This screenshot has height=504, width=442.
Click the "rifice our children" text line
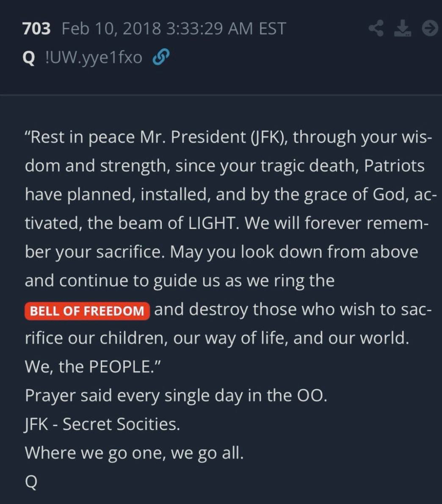pos(217,338)
